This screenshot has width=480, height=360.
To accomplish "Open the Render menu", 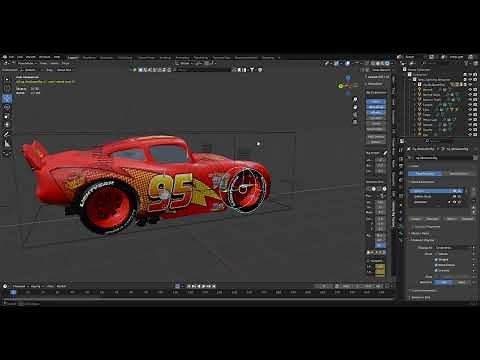I will click(x=31, y=57).
